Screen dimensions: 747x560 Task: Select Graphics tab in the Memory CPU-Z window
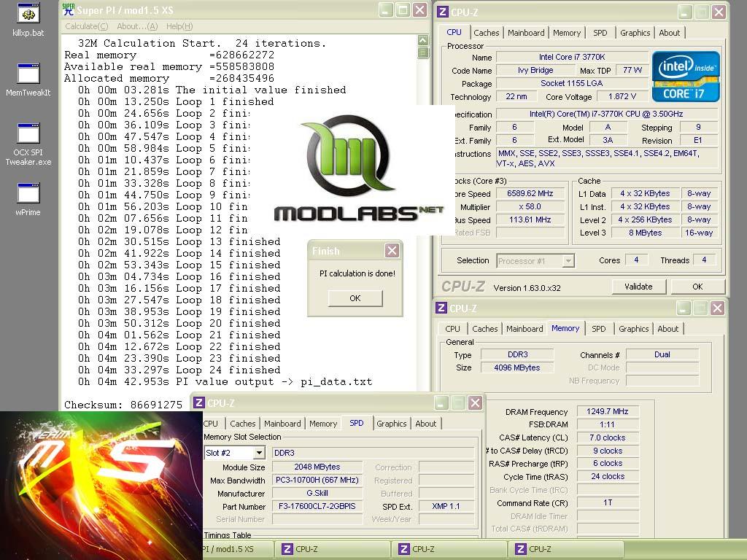pyautogui.click(x=634, y=329)
